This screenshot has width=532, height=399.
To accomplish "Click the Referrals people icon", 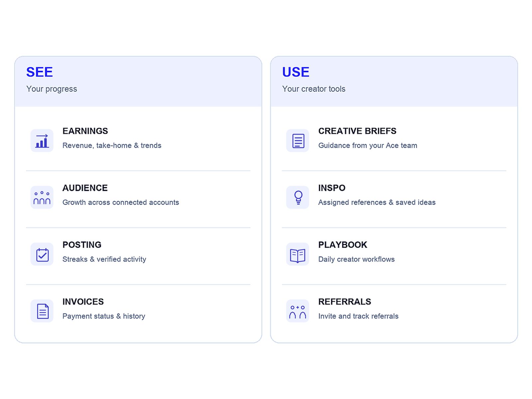I will click(298, 311).
